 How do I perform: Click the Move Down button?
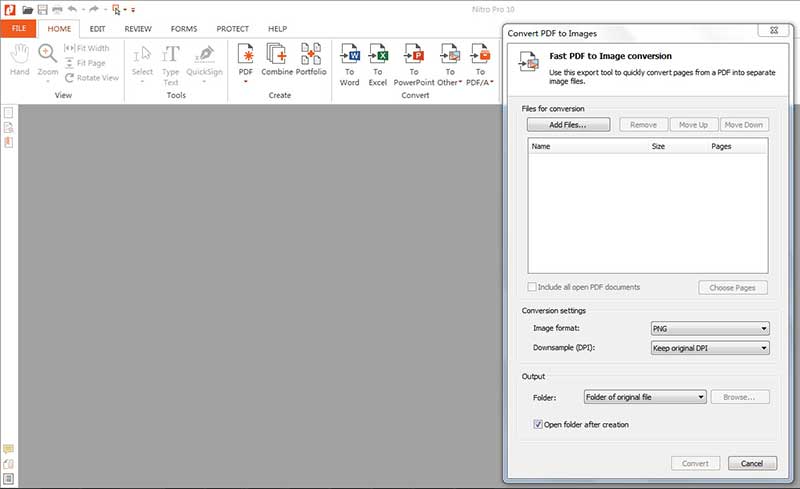point(744,125)
